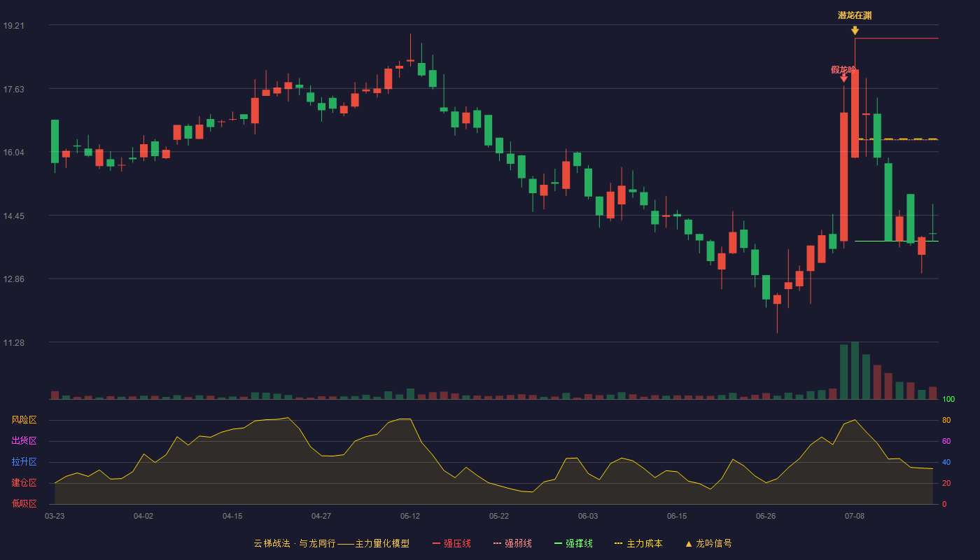Image resolution: width=980 pixels, height=560 pixels.
Task: Click the 05-12 date label
Action: click(x=410, y=516)
